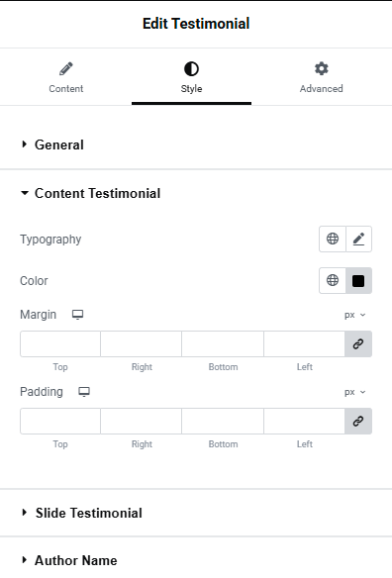Image resolution: width=392 pixels, height=578 pixels.
Task: Click the Margin responsive device monitor icon
Action: coord(77,315)
